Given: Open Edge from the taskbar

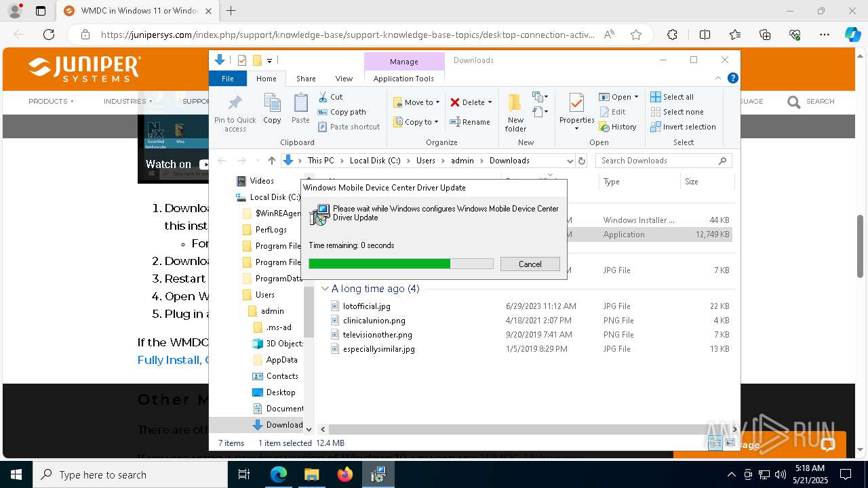Looking at the screenshot, I should [x=279, y=474].
